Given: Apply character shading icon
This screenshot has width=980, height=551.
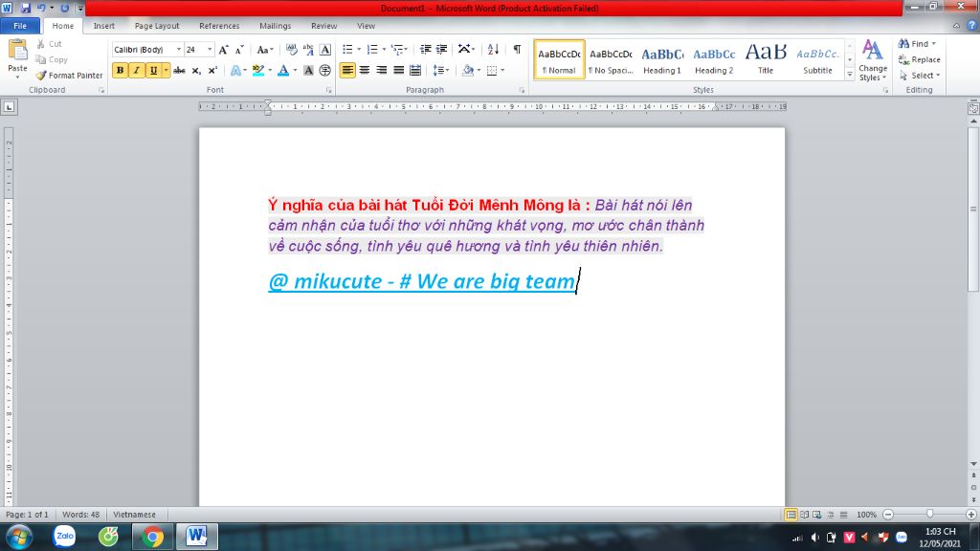Looking at the screenshot, I should (x=308, y=70).
